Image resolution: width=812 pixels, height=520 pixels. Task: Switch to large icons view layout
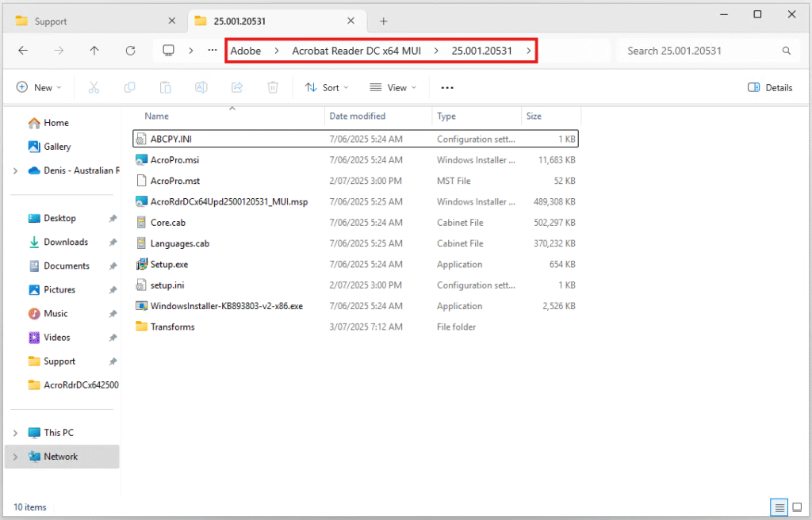coord(797,507)
